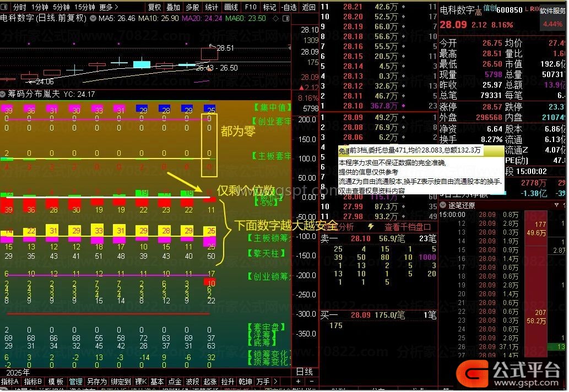Click the 绑定到 bind button
569x392 pixels.
point(121,382)
